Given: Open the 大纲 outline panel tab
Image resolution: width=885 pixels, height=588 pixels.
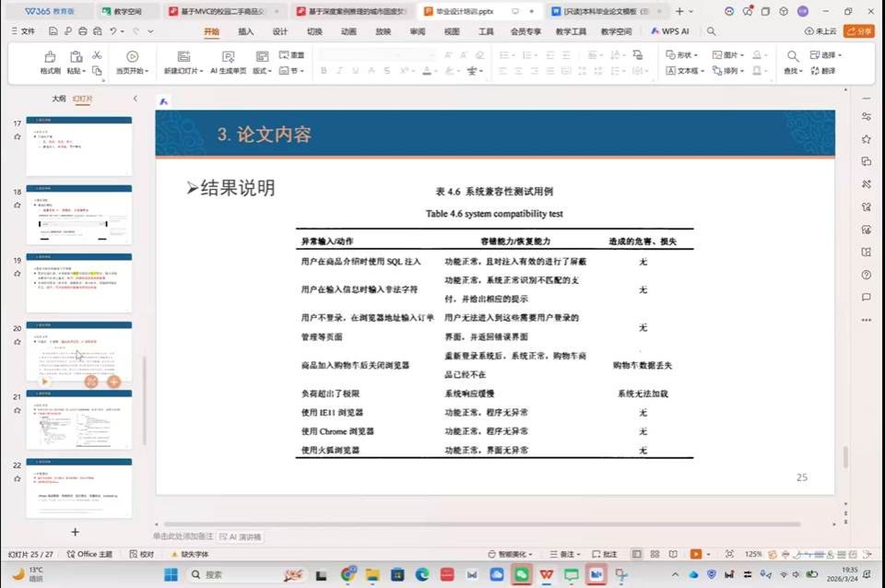Looking at the screenshot, I should pos(59,99).
